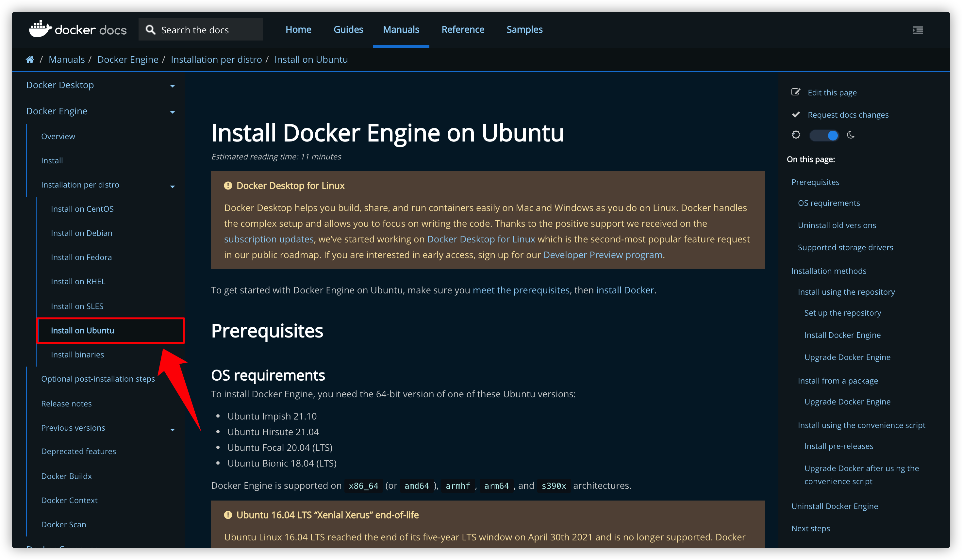962x560 pixels.
Task: Collapse the Docker Engine sidebar section arrow
Action: [173, 112]
